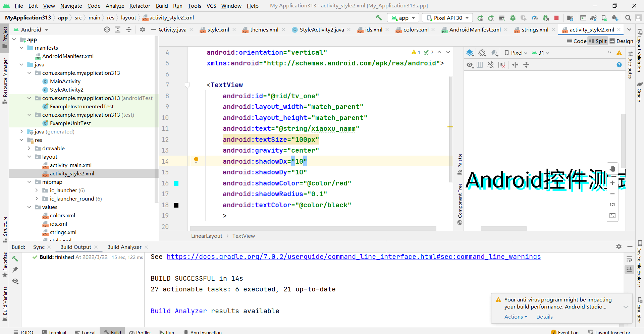Open the app run configuration dropdown
Viewport: 644px width, 334px height.
(403, 18)
